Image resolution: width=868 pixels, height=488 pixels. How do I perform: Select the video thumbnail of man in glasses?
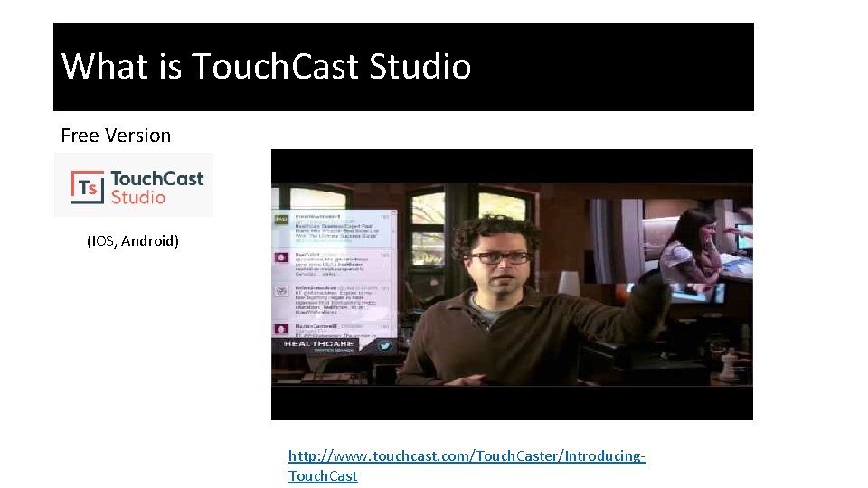pyautogui.click(x=512, y=285)
